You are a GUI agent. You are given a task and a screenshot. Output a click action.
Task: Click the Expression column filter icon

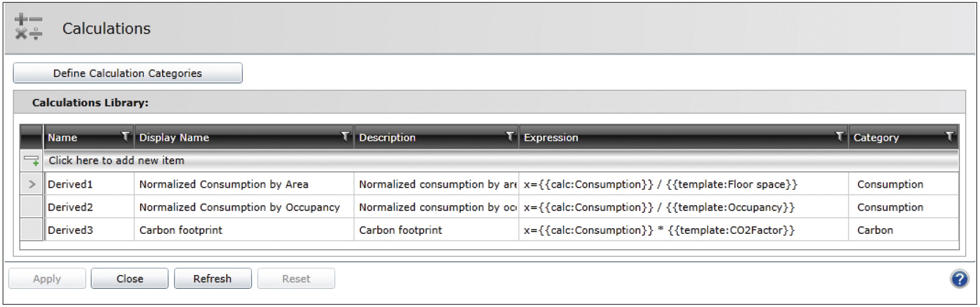tap(839, 136)
